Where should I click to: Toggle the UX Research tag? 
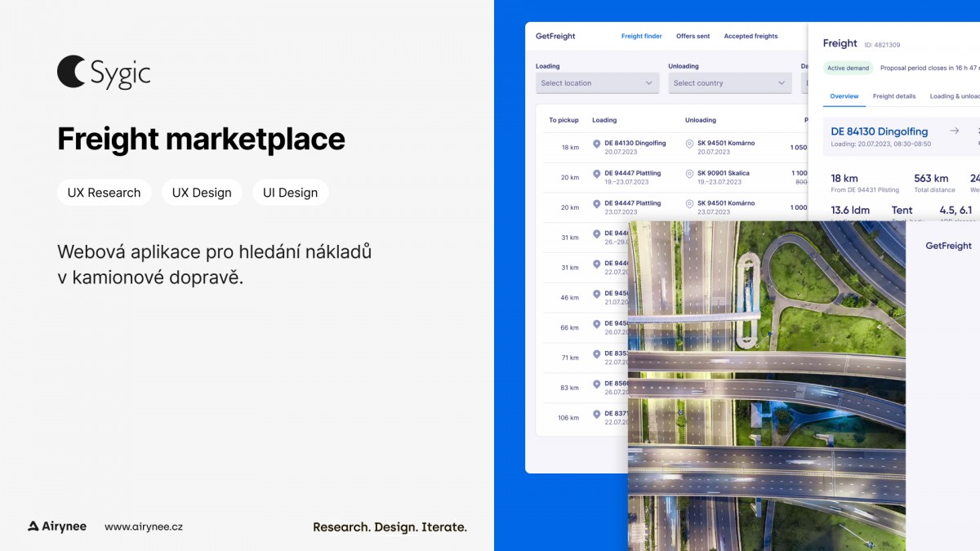pyautogui.click(x=104, y=192)
